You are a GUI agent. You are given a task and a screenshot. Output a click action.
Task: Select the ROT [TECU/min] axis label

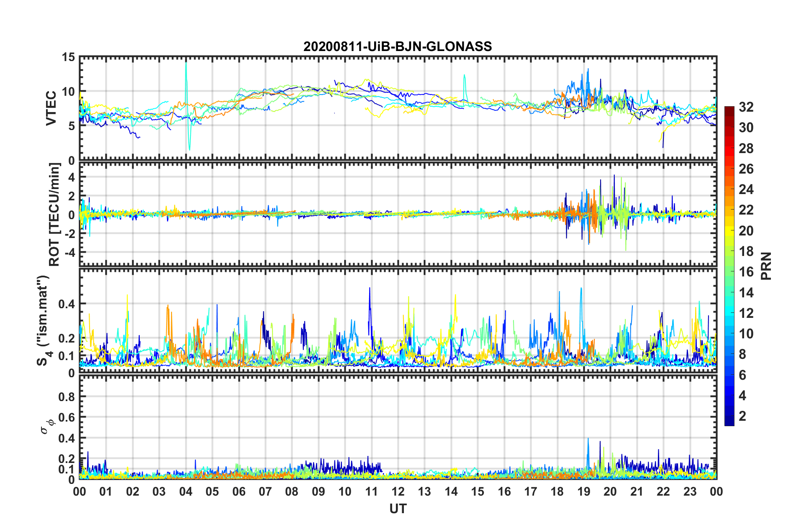click(54, 215)
